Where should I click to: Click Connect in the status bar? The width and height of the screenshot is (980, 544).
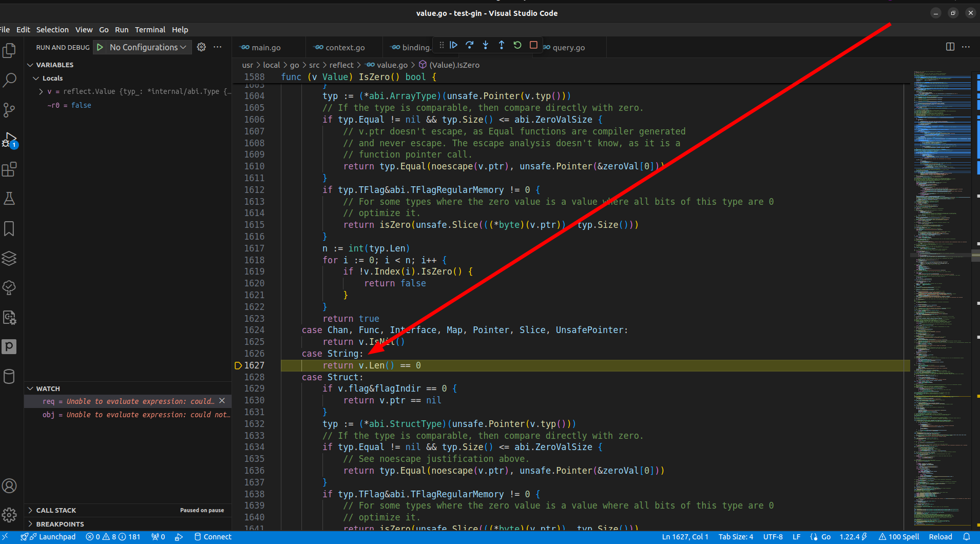click(213, 537)
